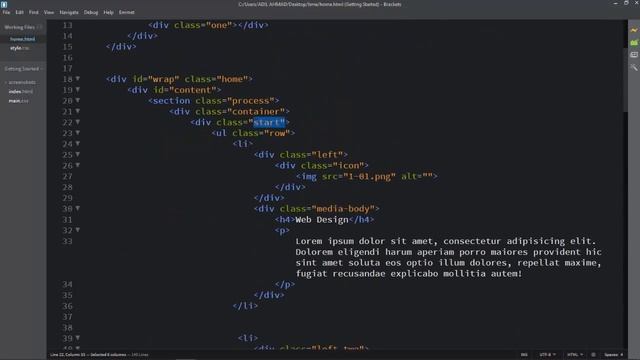The width and height of the screenshot is (640, 360).
Task: Click the third right-sidebar panel icon
Action: pos(633,55)
